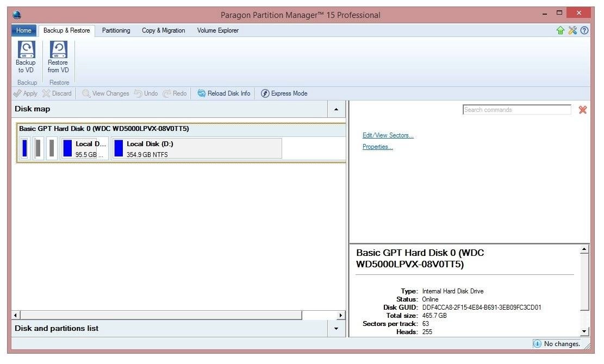
Task: Open the Home tab
Action: coord(23,30)
